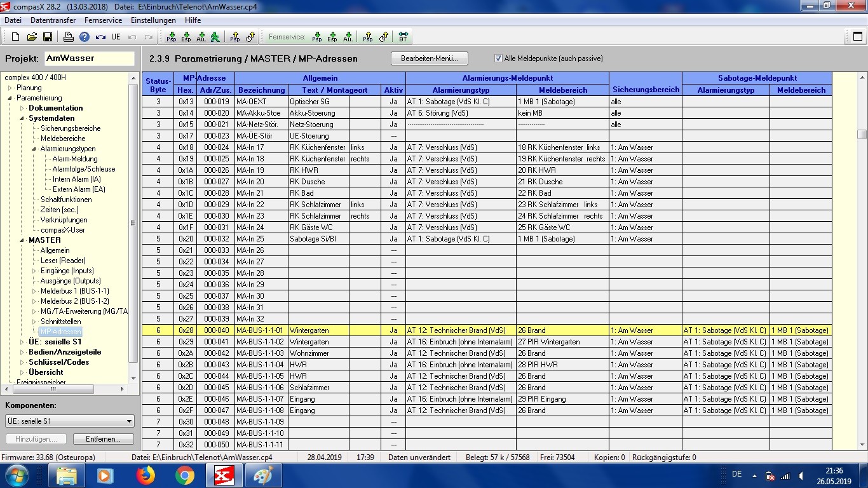Click the printer icon in toolbar
This screenshot has width=868, height=488.
click(x=69, y=37)
